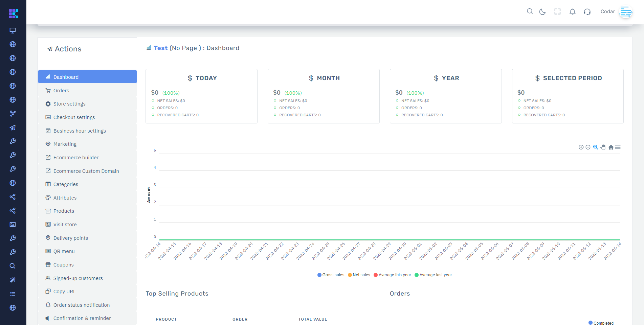Toggle the Average last year legend item
Screen dimensions: 644x325
point(433,275)
